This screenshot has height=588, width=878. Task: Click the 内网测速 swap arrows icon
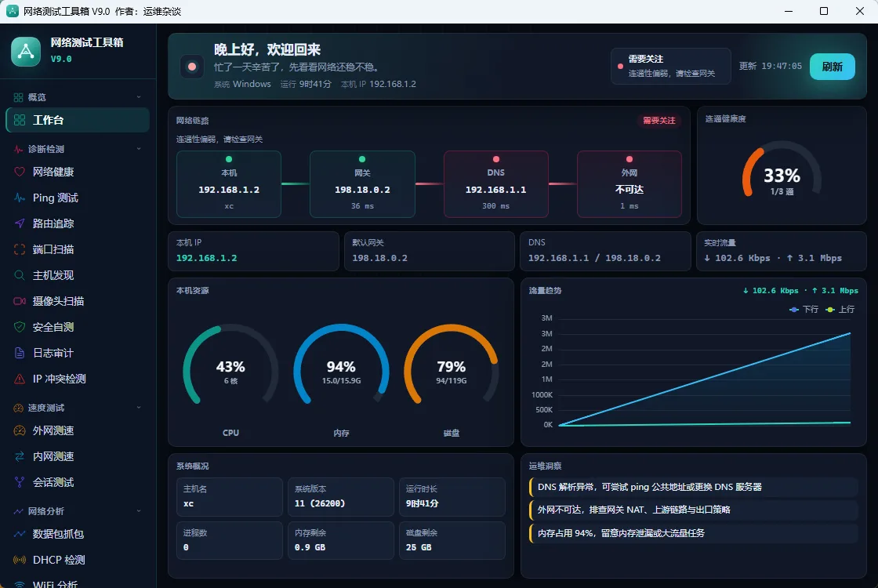tap(20, 456)
